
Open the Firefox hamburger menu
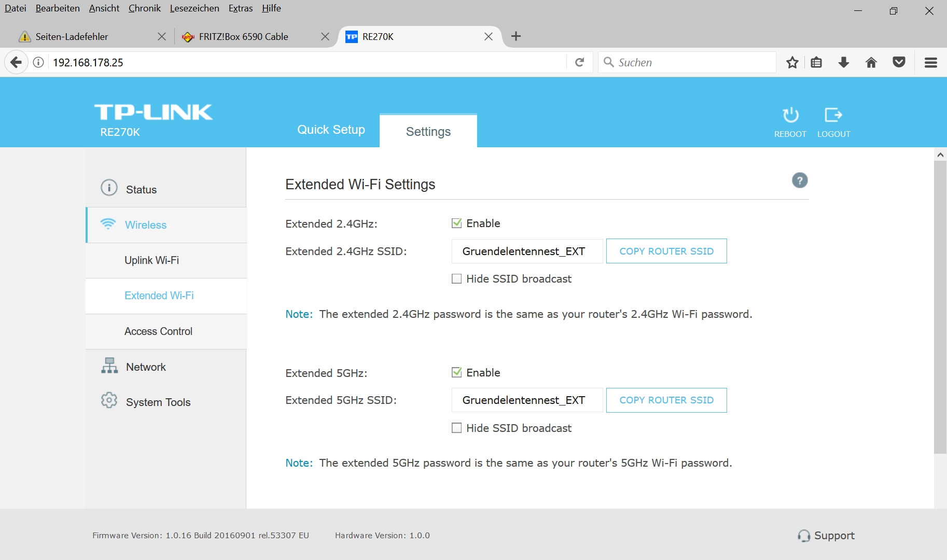click(x=931, y=62)
